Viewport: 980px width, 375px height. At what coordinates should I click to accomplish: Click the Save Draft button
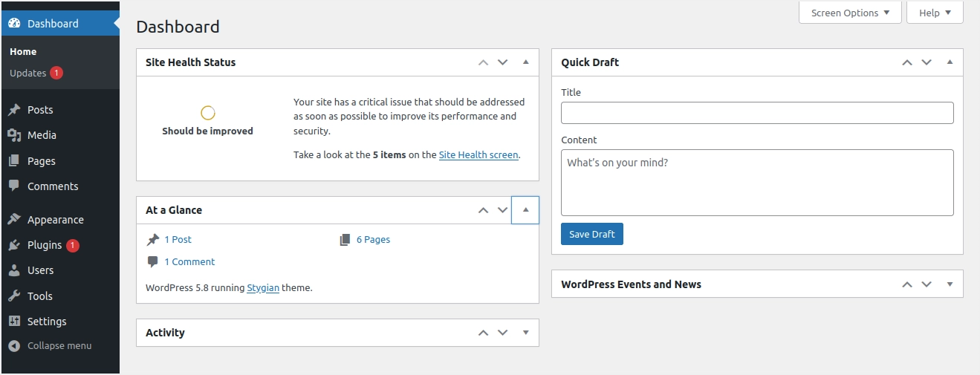591,234
